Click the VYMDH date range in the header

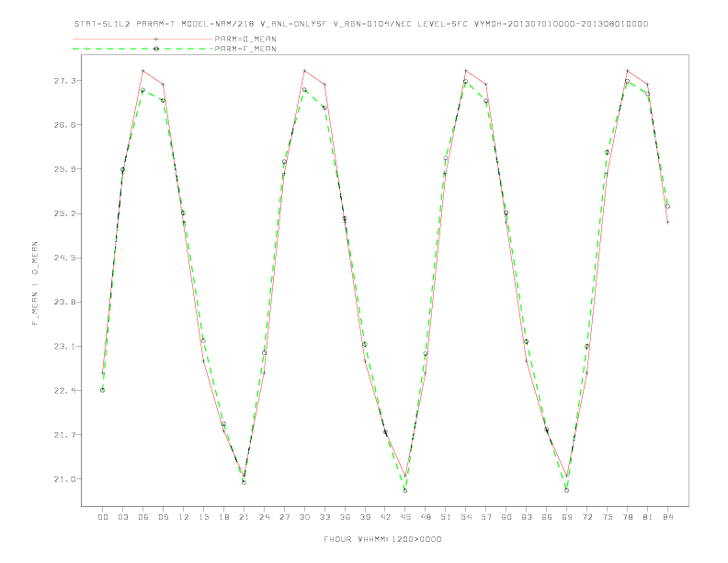(x=561, y=24)
